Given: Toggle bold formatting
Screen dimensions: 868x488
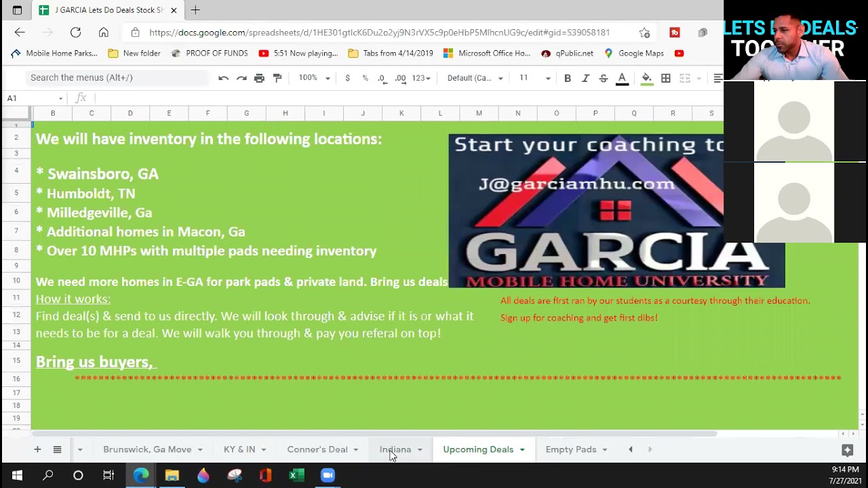Looking at the screenshot, I should pyautogui.click(x=568, y=78).
